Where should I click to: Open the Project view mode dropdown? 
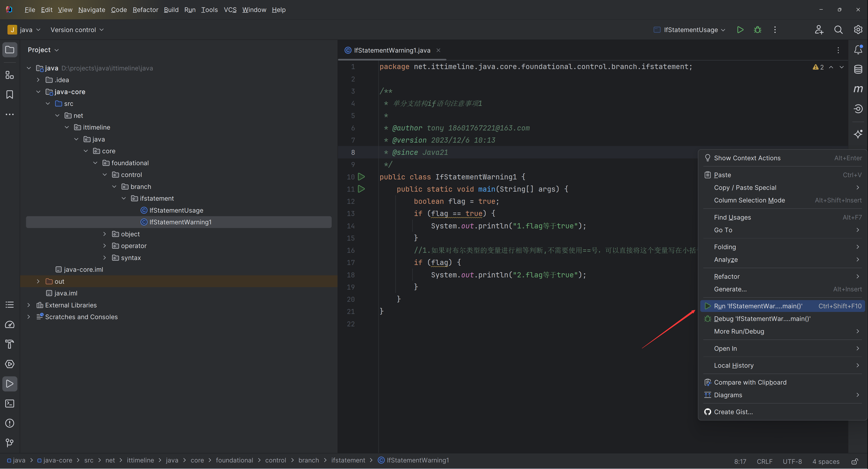coord(43,50)
